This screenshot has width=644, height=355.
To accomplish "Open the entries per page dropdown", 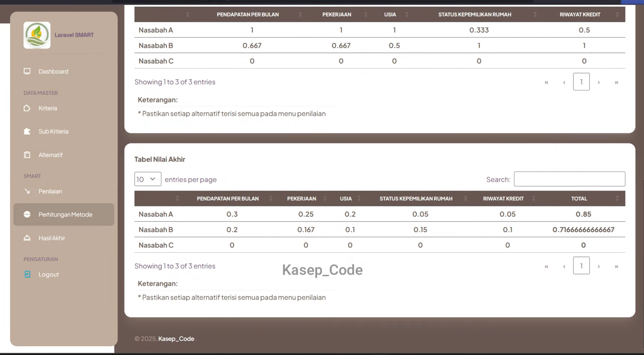I will pyautogui.click(x=148, y=179).
